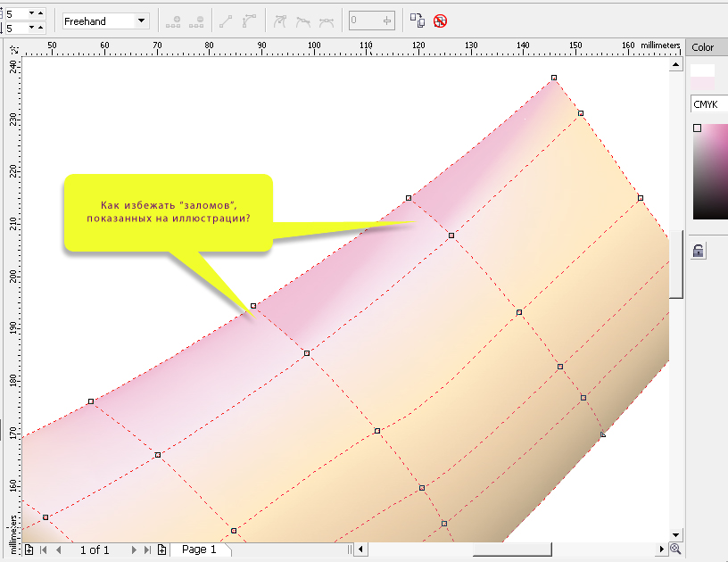The width and height of the screenshot is (728, 562).
Task: Click the add intersection nodes icon
Action: (173, 21)
